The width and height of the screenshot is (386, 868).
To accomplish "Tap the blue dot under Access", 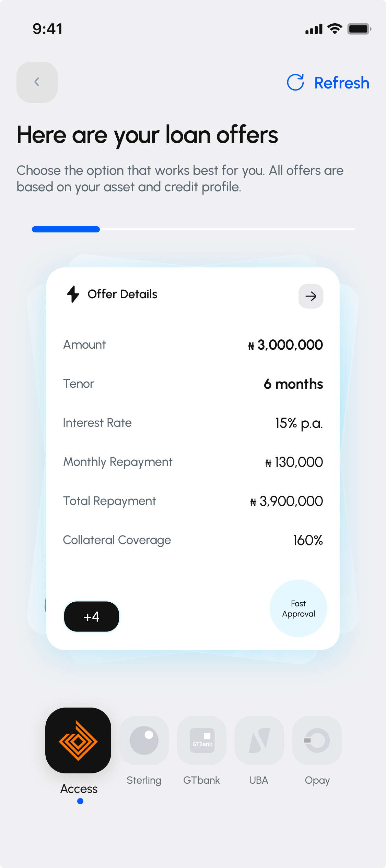I will tap(80, 801).
